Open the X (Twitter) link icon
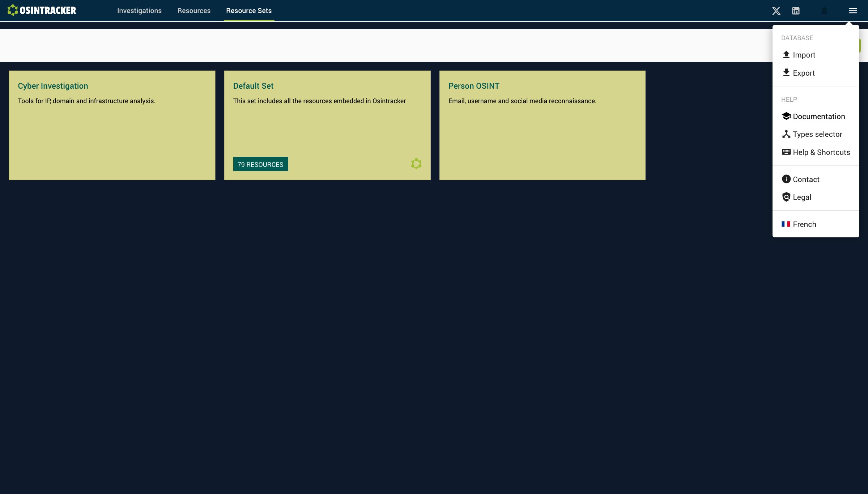The image size is (868, 494). point(776,11)
